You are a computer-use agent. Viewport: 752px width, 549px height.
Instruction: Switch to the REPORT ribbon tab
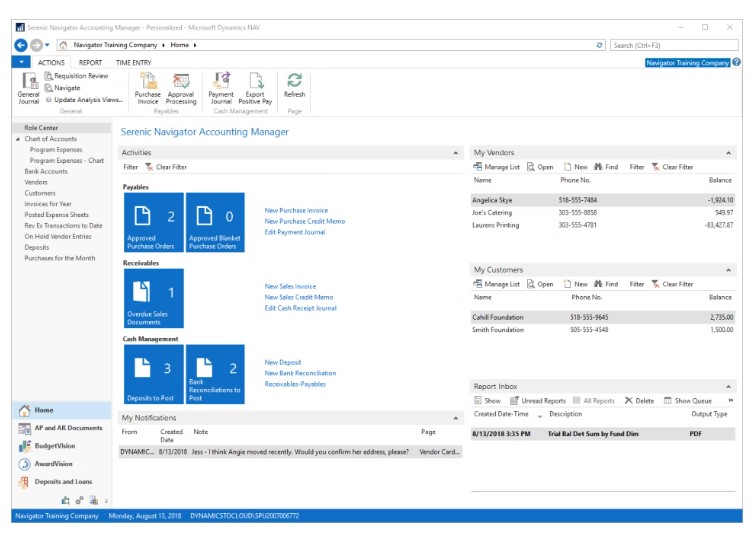(90, 62)
